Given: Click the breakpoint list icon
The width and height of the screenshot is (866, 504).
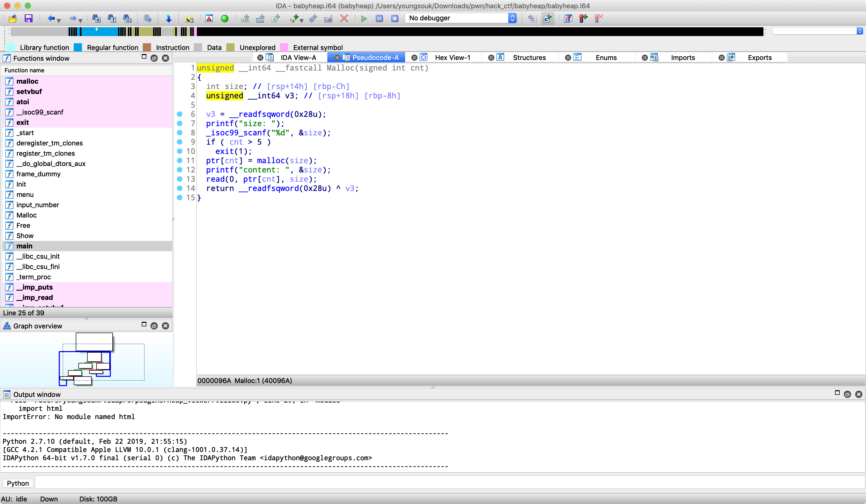Looking at the screenshot, I should pyautogui.click(x=568, y=18).
